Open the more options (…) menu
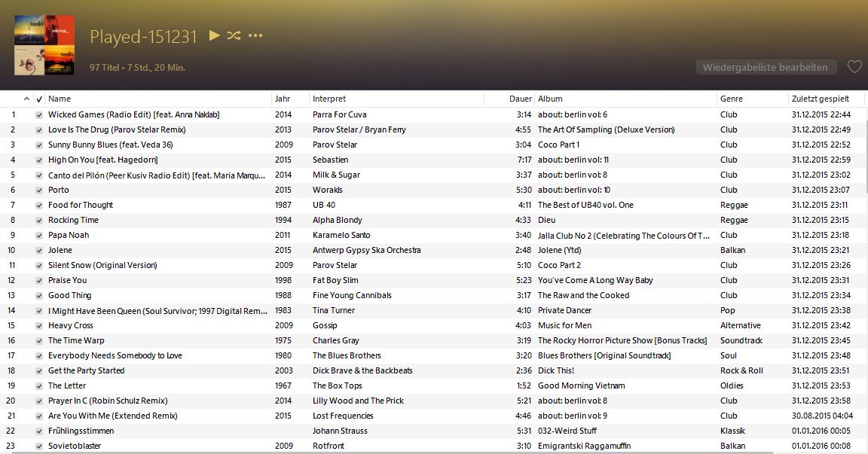Viewport: 868px width, 454px height. [x=255, y=36]
